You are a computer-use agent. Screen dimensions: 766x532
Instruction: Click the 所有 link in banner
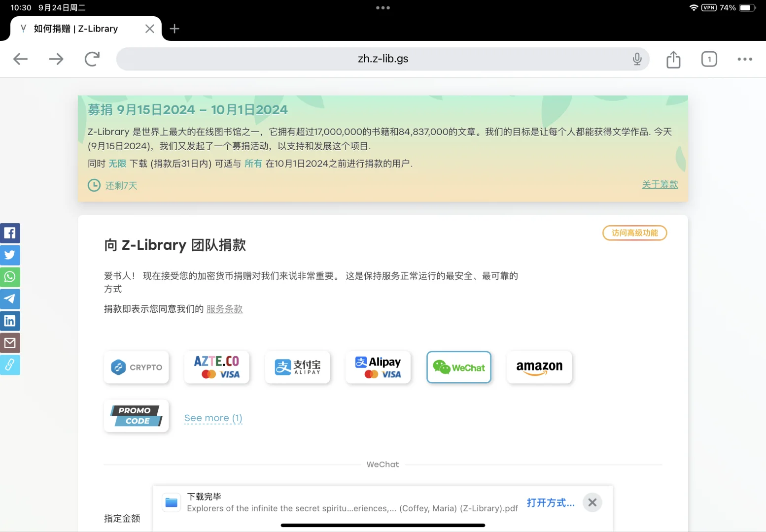tap(253, 164)
